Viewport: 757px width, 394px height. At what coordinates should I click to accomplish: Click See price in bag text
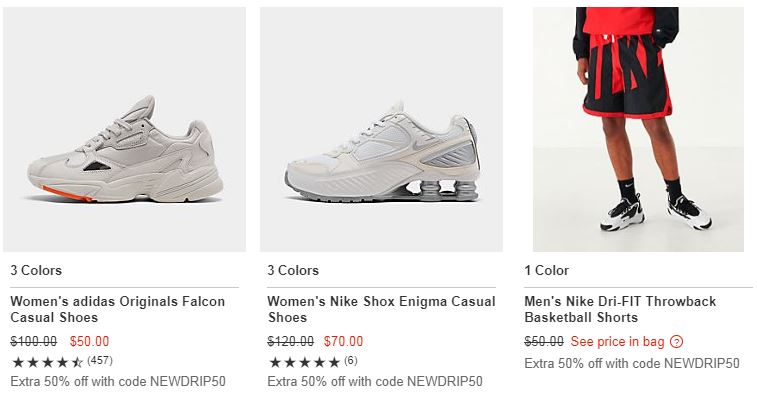617,341
